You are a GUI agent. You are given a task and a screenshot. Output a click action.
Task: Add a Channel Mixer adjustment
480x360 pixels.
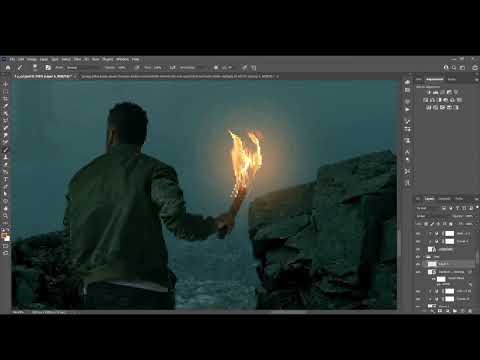(x=452, y=100)
